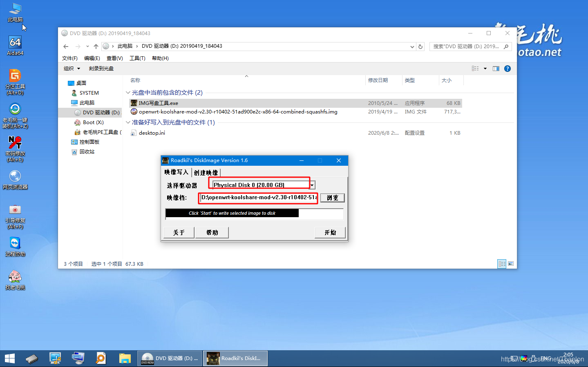This screenshot has height=367, width=588.
Task: Click 关于 button in DiskImage
Action: 179,232
